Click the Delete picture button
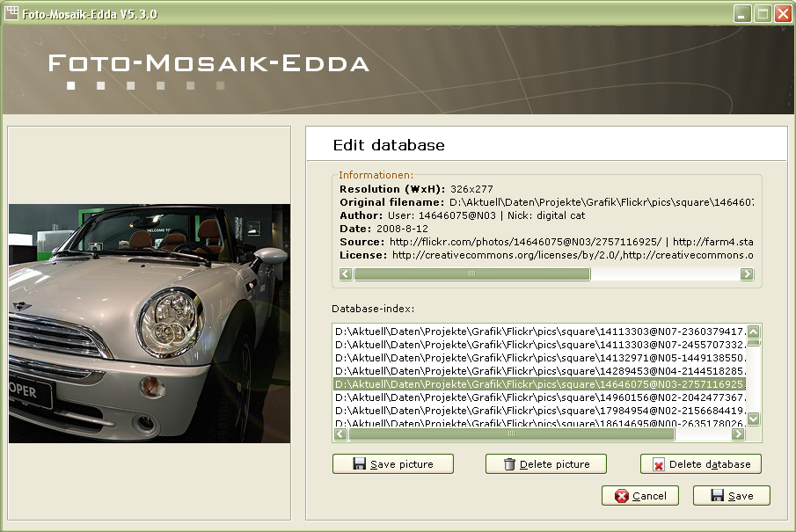Image resolution: width=796 pixels, height=532 pixels. [x=545, y=464]
